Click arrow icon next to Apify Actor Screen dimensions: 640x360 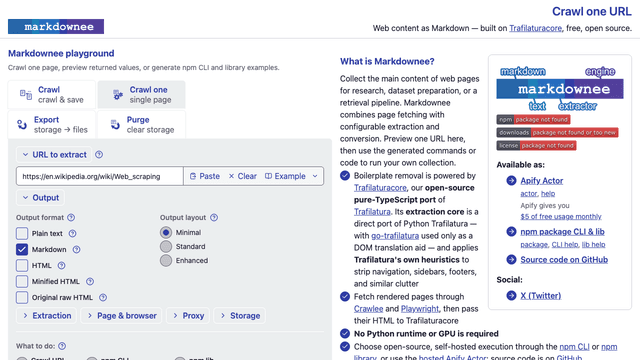pos(511,180)
